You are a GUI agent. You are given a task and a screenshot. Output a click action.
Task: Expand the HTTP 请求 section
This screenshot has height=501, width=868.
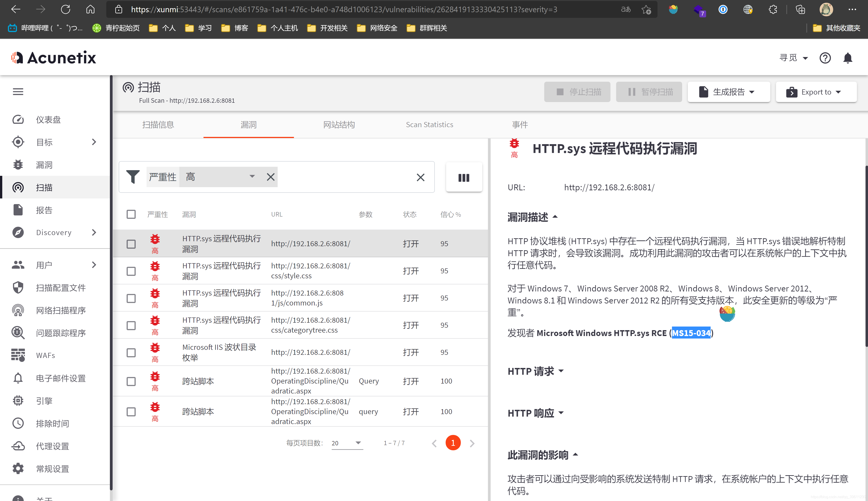coord(536,371)
